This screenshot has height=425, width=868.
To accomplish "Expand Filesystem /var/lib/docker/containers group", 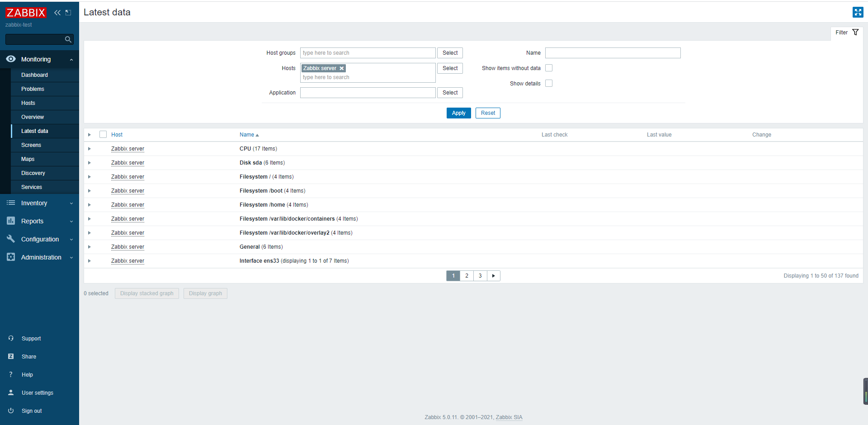I will [x=90, y=219].
